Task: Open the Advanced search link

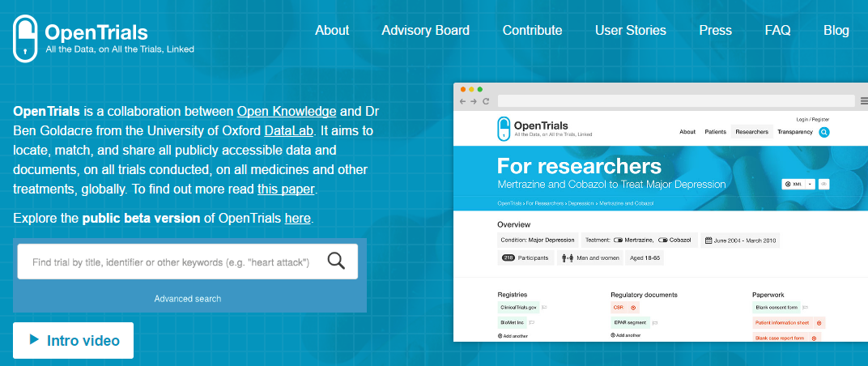Action: [188, 299]
